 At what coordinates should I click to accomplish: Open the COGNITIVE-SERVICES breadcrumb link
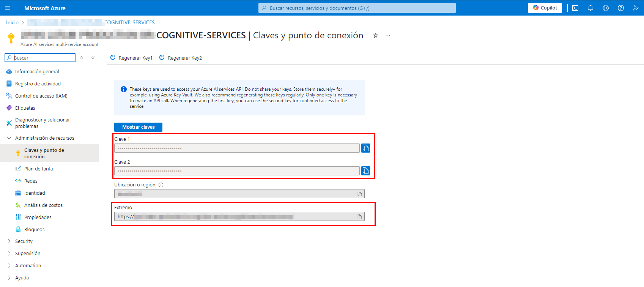click(129, 22)
